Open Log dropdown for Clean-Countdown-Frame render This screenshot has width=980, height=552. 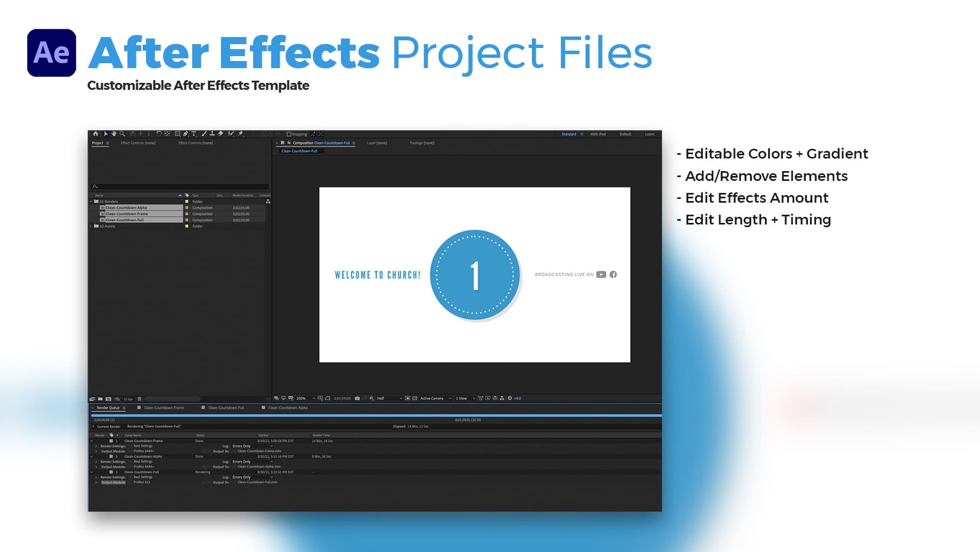tap(253, 446)
